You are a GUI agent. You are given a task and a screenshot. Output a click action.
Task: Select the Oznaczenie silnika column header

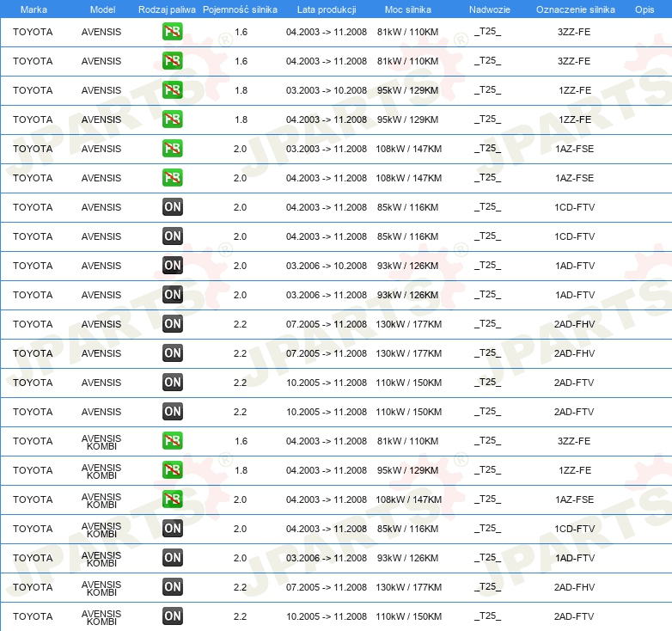point(573,9)
